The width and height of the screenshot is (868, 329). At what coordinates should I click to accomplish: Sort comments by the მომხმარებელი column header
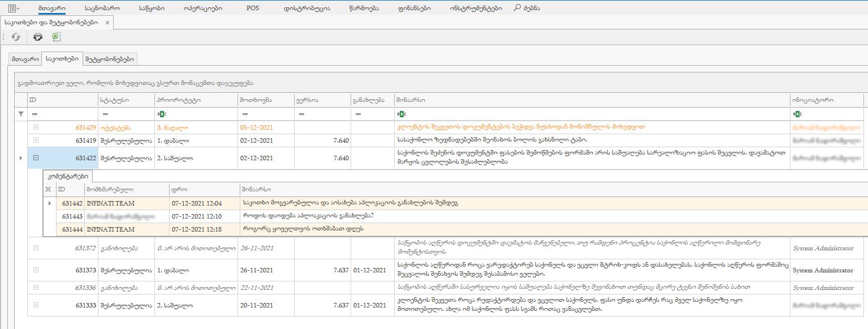[126, 189]
